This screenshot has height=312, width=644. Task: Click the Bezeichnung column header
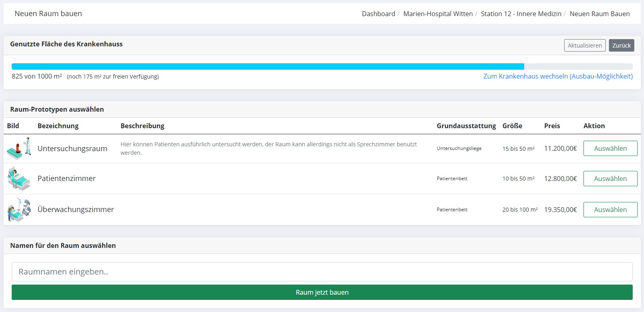(58, 126)
